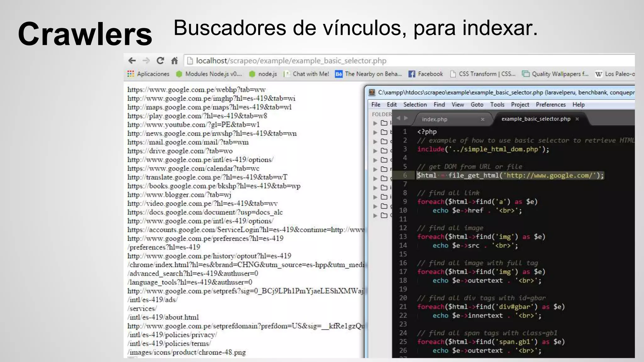
Task: Close the example_basic_selector.php tab
Action: click(577, 119)
